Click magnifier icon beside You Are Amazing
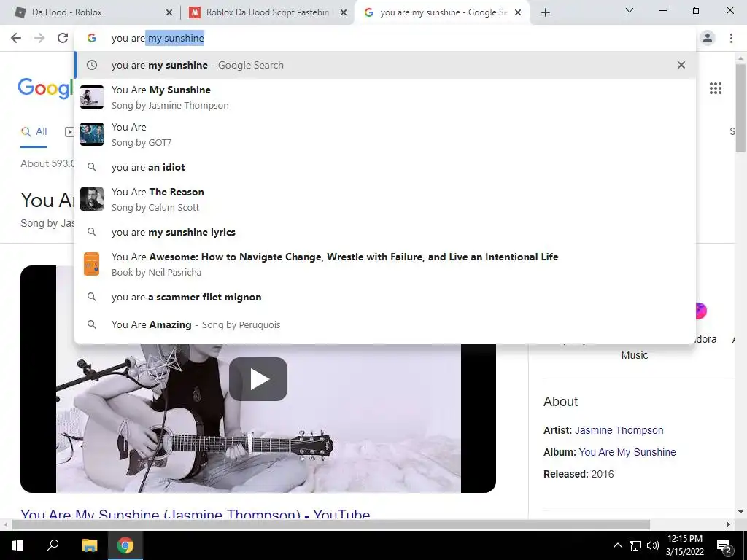This screenshot has width=747, height=560. 91,324
